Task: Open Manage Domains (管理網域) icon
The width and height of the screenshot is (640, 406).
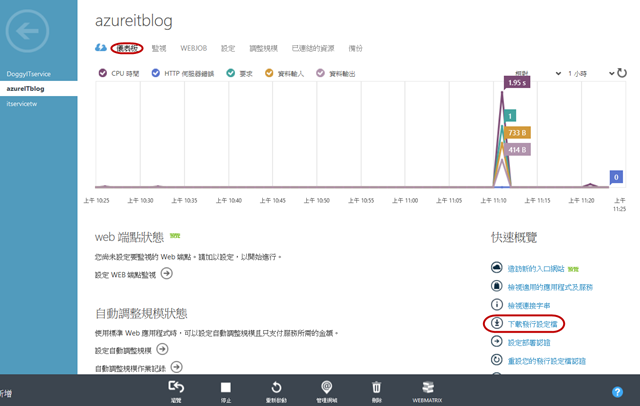Action: [327, 386]
